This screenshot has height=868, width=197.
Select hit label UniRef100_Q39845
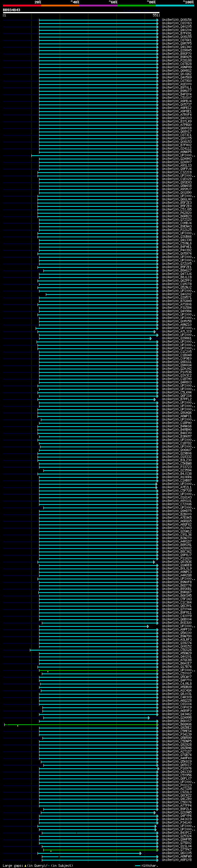pos(176,50)
